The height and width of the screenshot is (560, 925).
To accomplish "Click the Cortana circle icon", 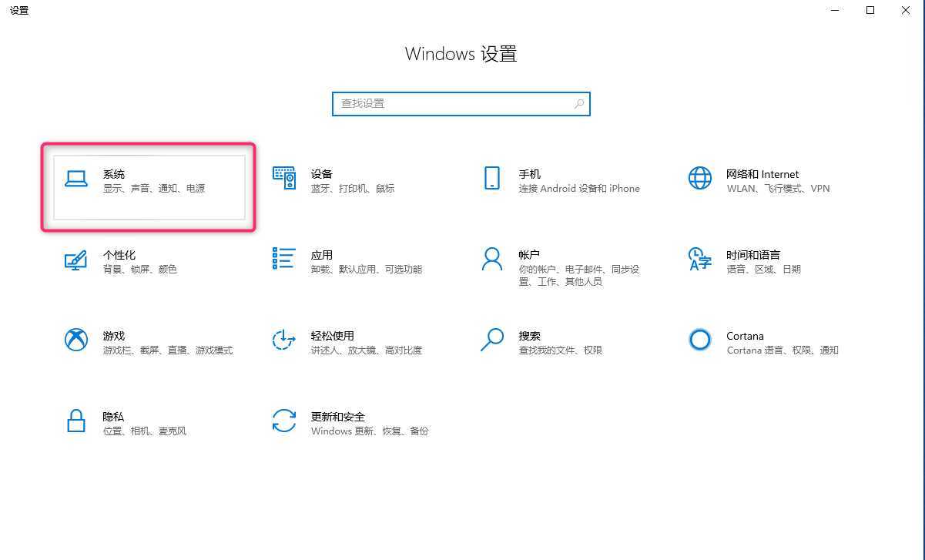I will tap(700, 340).
